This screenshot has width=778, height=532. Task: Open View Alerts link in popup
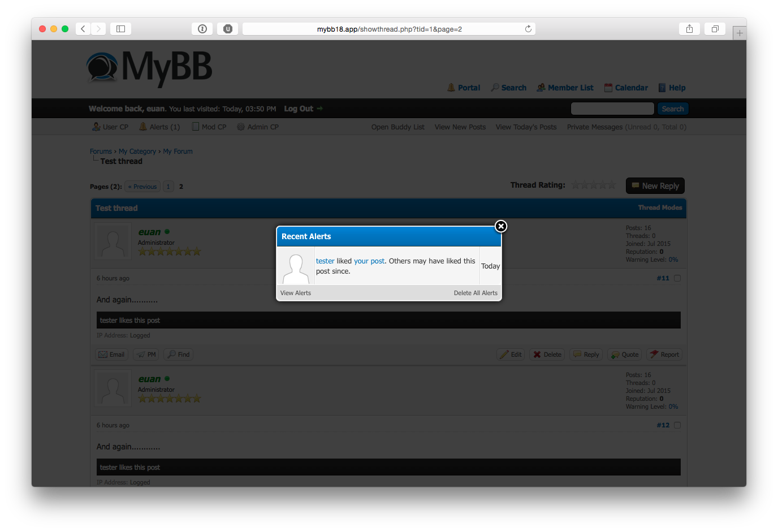296,293
